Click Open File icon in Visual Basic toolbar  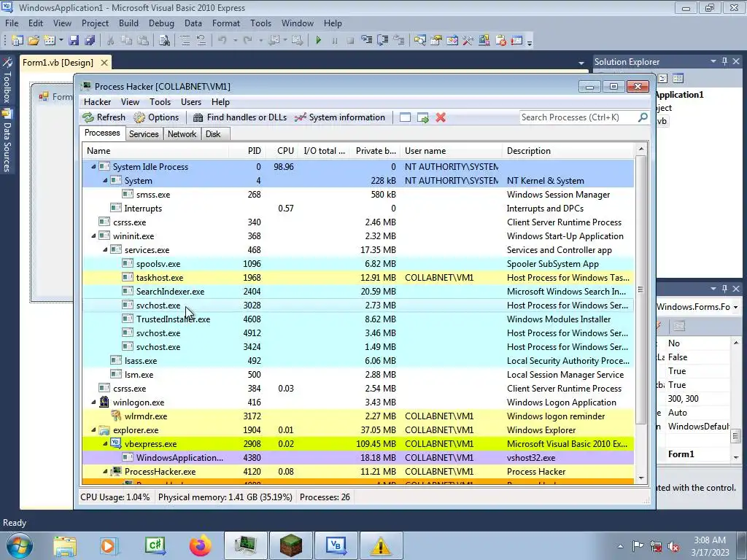click(34, 41)
